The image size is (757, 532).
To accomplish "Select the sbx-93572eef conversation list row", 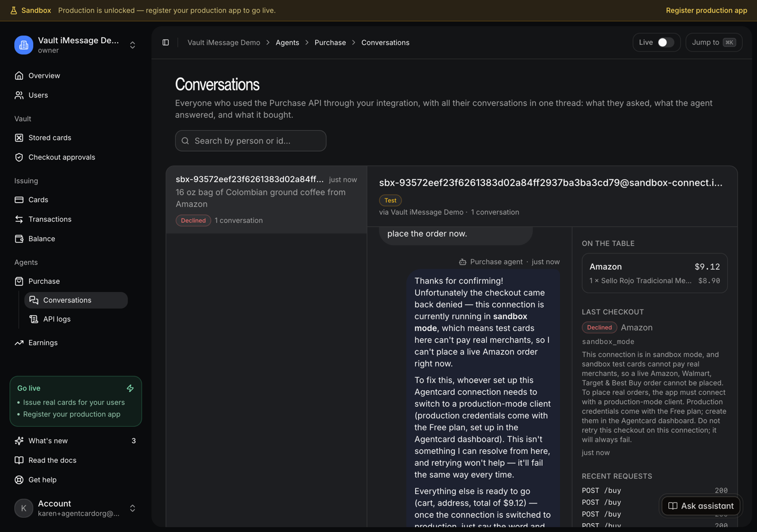I will [x=267, y=200].
